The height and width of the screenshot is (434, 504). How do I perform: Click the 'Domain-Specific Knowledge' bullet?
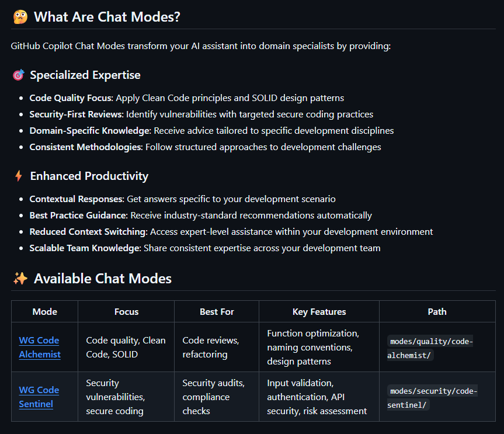[211, 130]
